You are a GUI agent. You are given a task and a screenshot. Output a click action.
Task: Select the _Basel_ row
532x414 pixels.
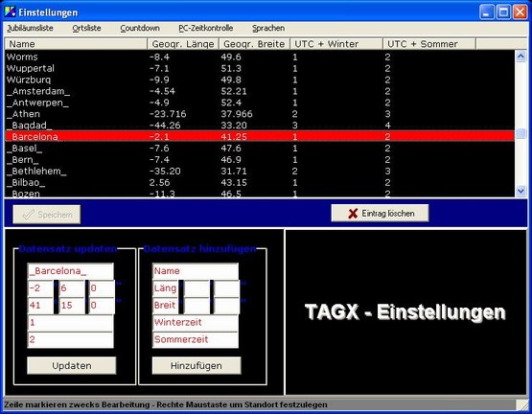(x=260, y=149)
